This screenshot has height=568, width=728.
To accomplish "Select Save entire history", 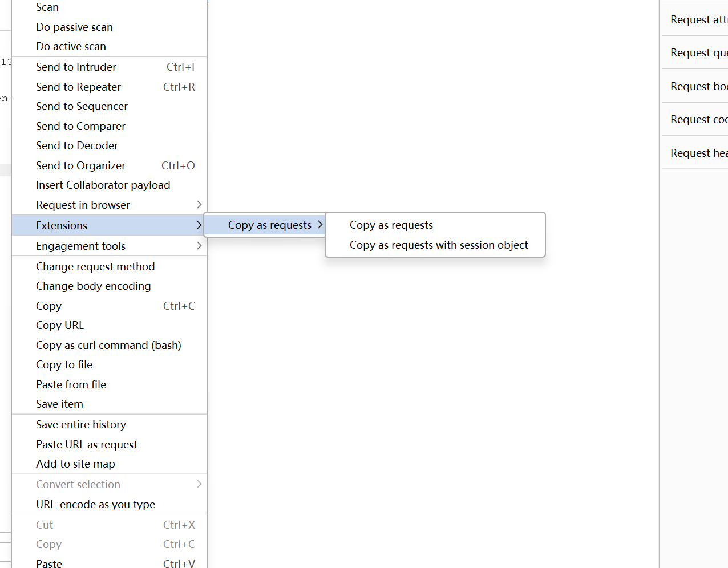I will pos(80,424).
